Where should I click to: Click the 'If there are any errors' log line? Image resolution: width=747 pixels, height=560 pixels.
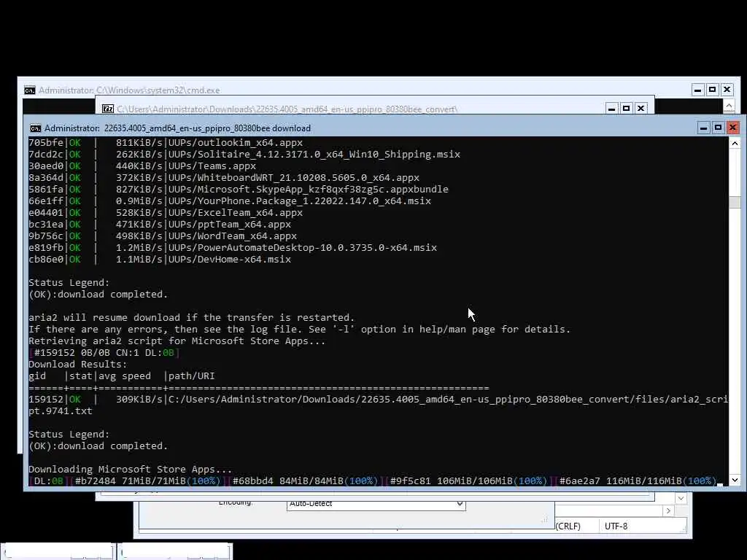click(x=299, y=329)
